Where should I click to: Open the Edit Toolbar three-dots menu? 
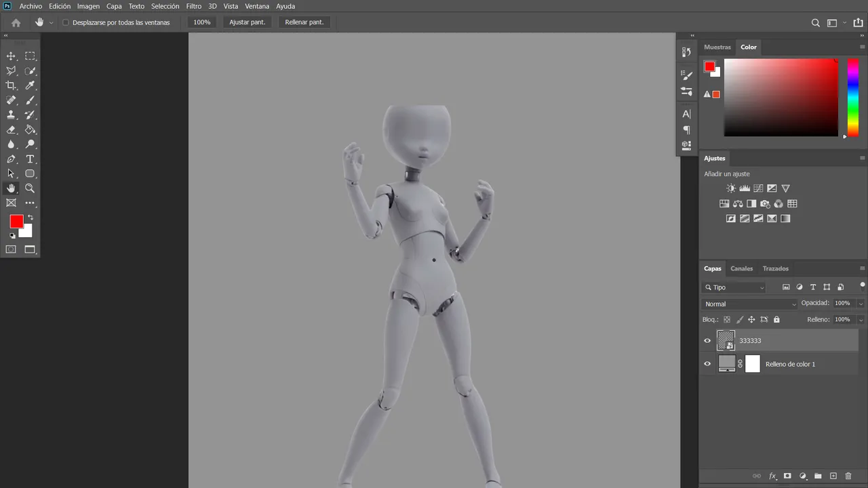[x=30, y=203]
